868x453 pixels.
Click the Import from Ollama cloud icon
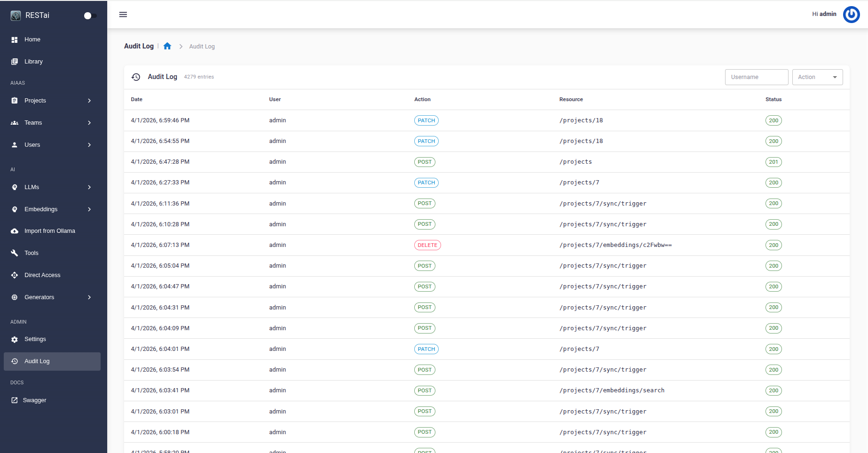point(15,231)
